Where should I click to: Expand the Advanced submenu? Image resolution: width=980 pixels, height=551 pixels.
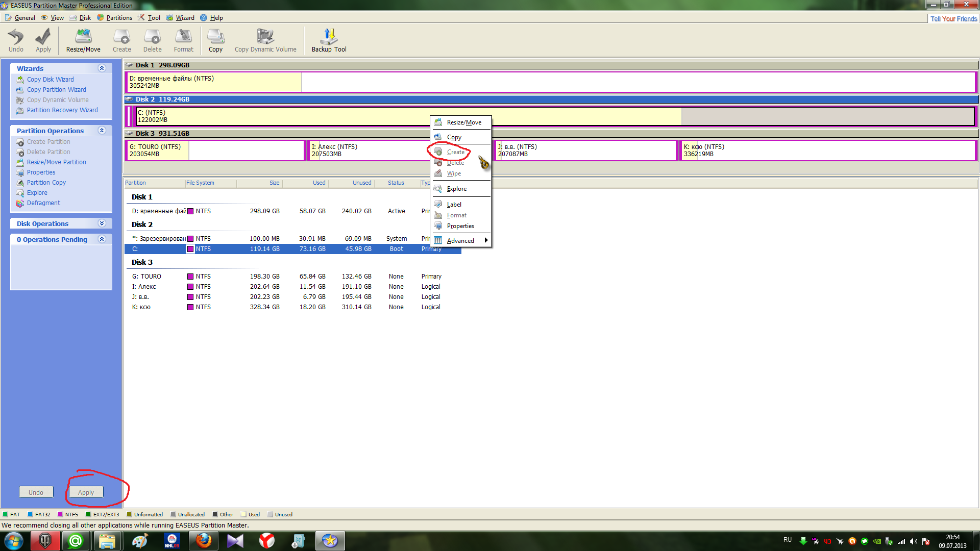(x=461, y=241)
